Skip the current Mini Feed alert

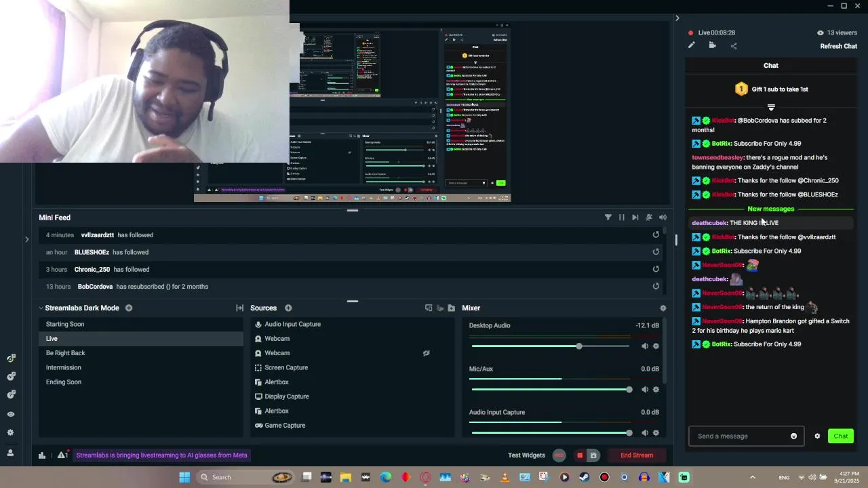[x=635, y=218]
